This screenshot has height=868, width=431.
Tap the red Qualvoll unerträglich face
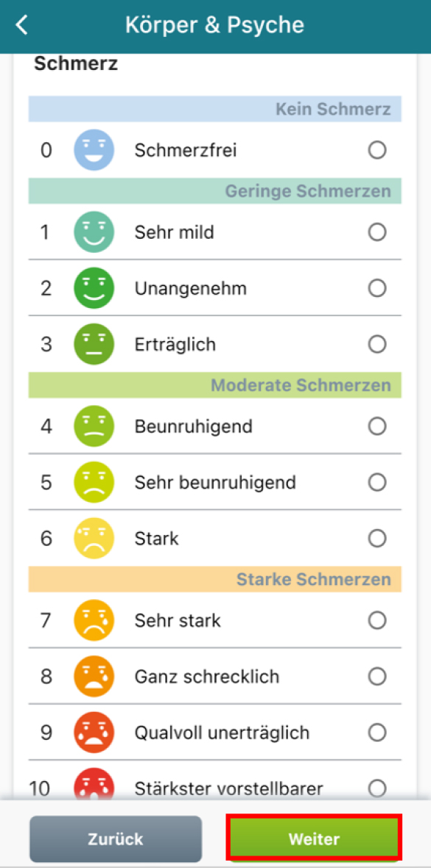94,732
